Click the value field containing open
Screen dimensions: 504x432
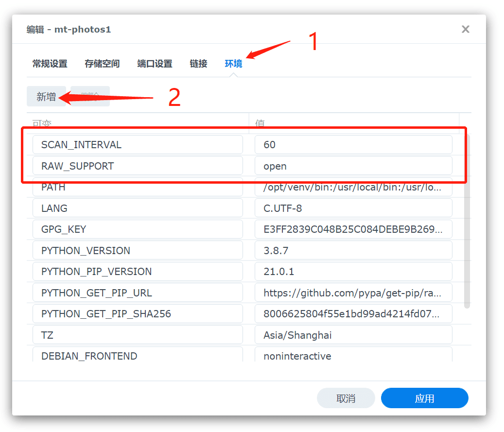tap(353, 166)
